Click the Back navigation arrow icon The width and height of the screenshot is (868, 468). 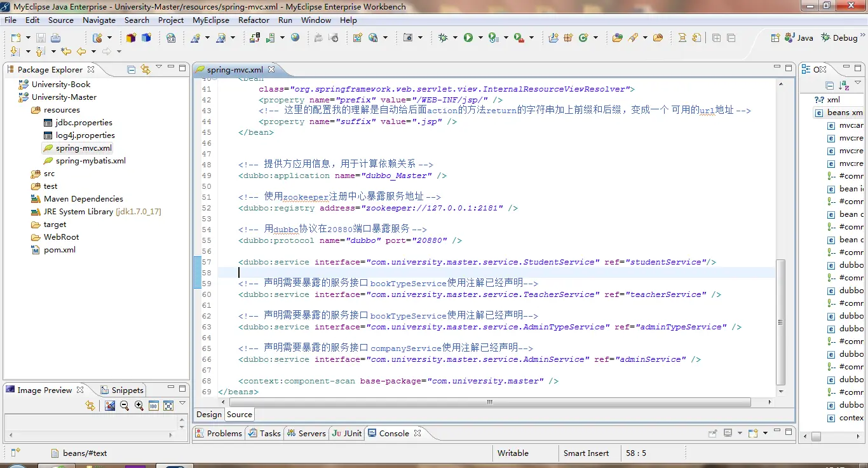(81, 52)
